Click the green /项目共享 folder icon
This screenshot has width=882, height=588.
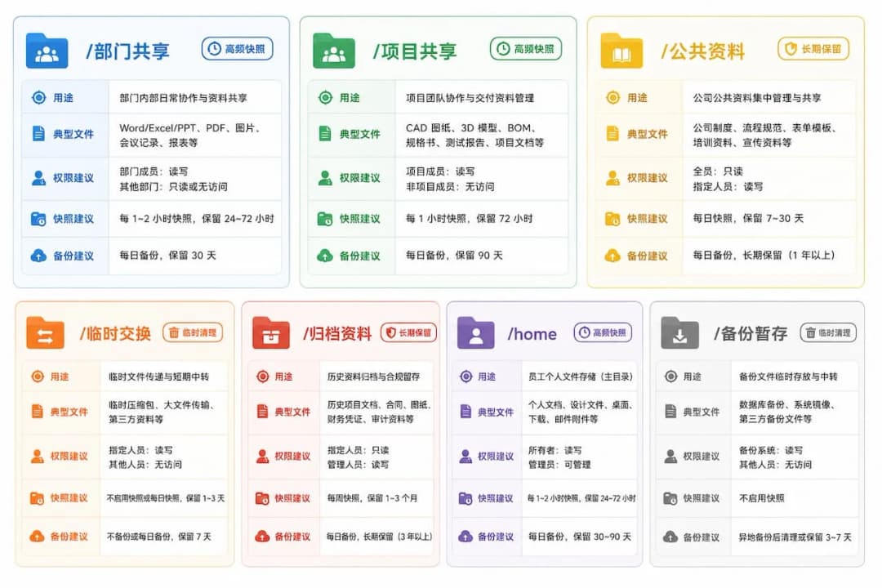(x=333, y=51)
